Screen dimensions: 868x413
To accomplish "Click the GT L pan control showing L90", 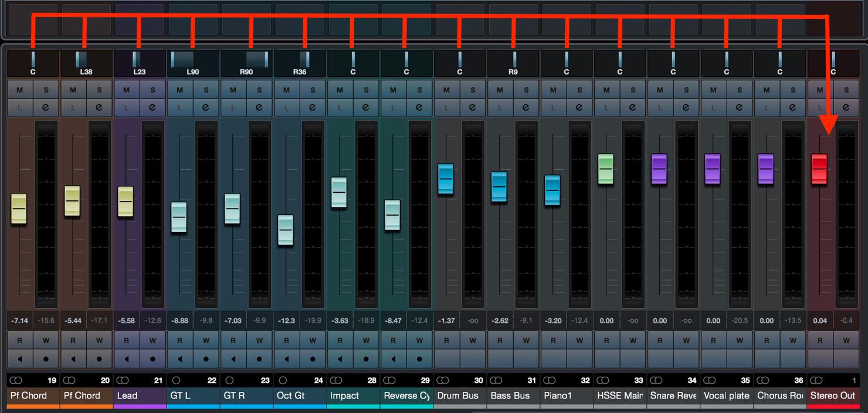I will pos(193,63).
